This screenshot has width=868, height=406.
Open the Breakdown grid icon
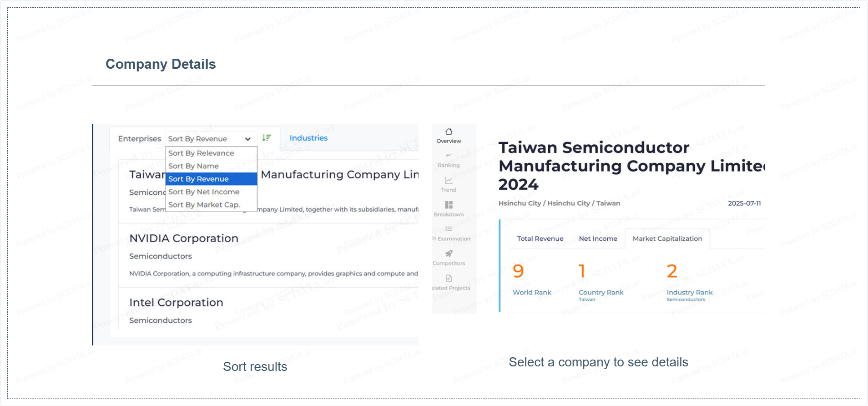[449, 205]
